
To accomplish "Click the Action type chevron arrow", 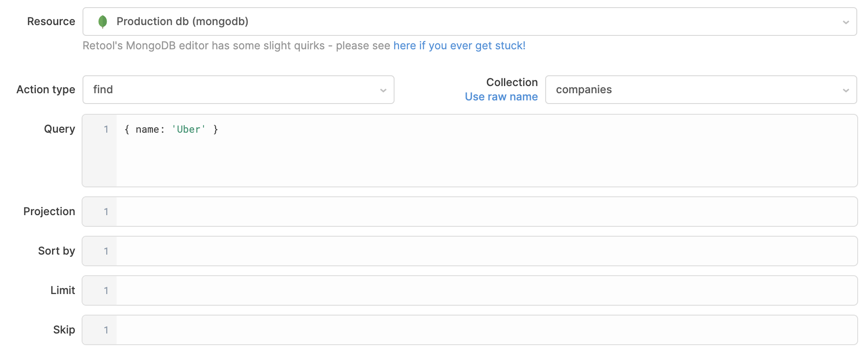I will pyautogui.click(x=383, y=90).
